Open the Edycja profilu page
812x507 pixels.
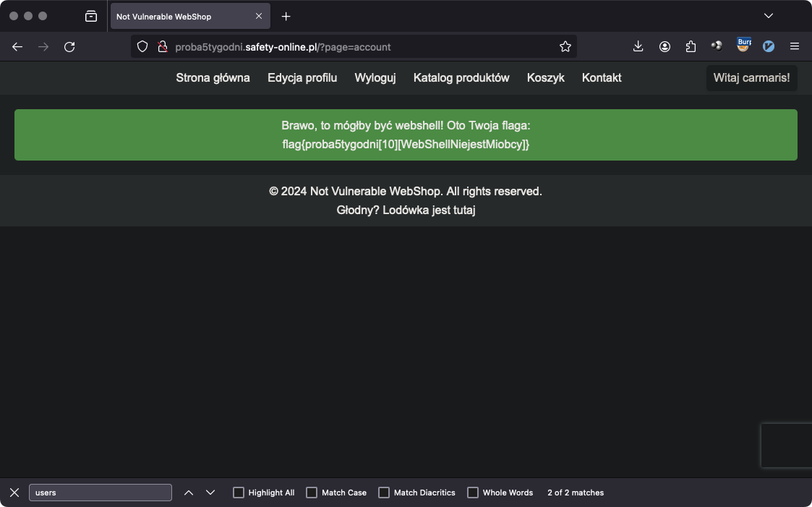click(302, 78)
